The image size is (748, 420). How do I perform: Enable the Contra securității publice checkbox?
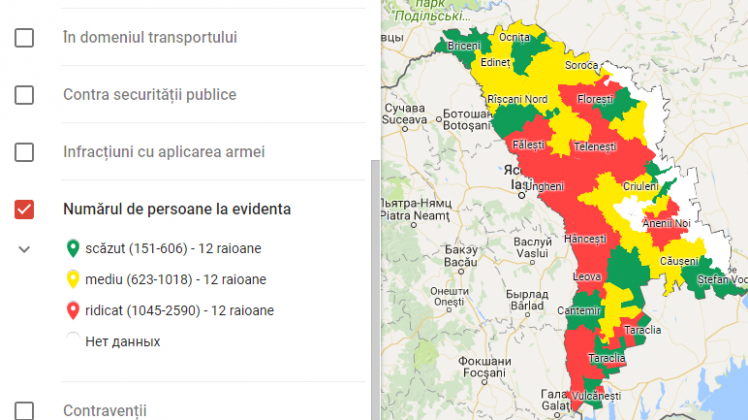tap(24, 95)
